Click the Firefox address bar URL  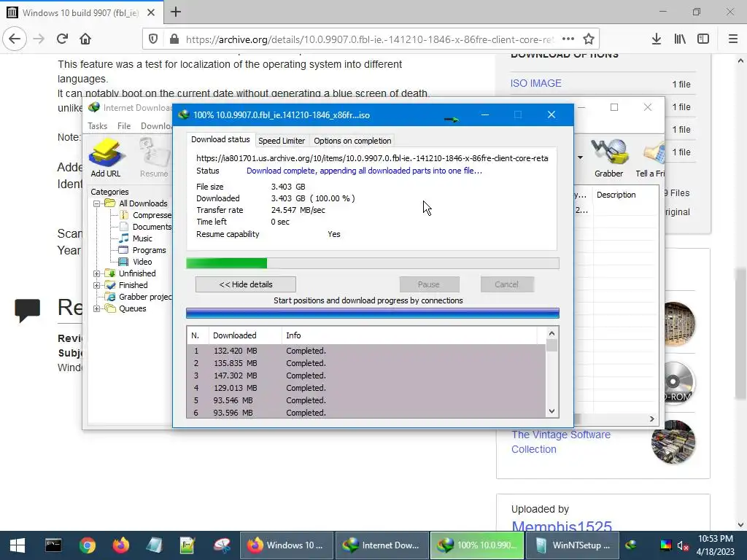[x=369, y=39]
